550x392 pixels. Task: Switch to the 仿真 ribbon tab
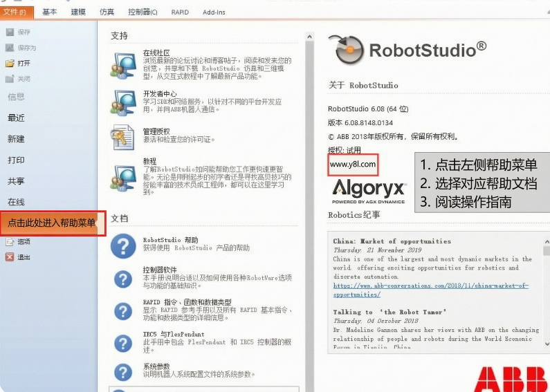pos(107,12)
